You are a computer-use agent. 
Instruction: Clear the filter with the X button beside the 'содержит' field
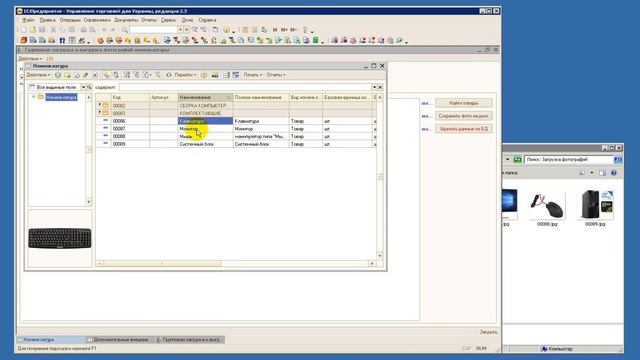[x=380, y=87]
